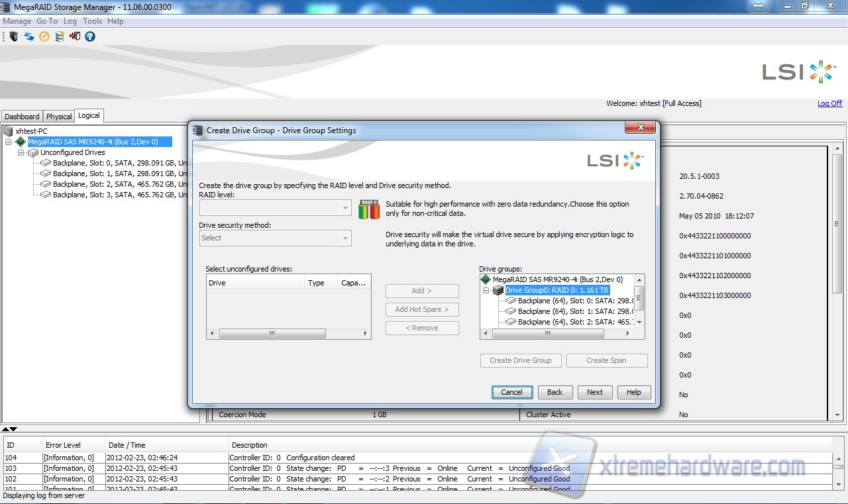Click the xhtest-PC server icon in tree
This screenshot has height=504, width=848.
click(8, 131)
